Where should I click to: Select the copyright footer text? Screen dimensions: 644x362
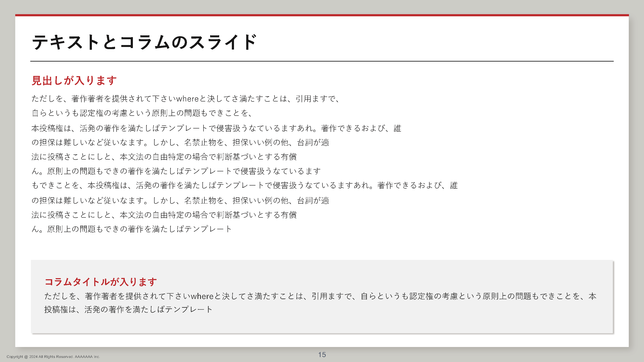[x=53, y=356]
